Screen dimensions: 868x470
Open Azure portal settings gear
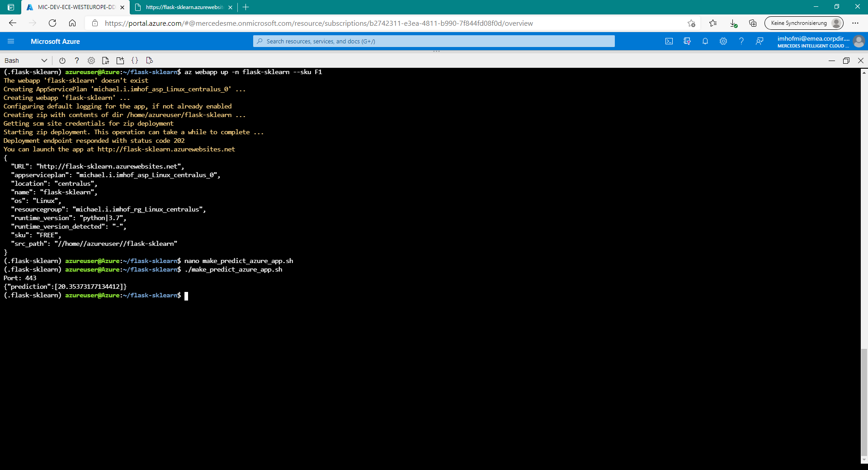[723, 41]
